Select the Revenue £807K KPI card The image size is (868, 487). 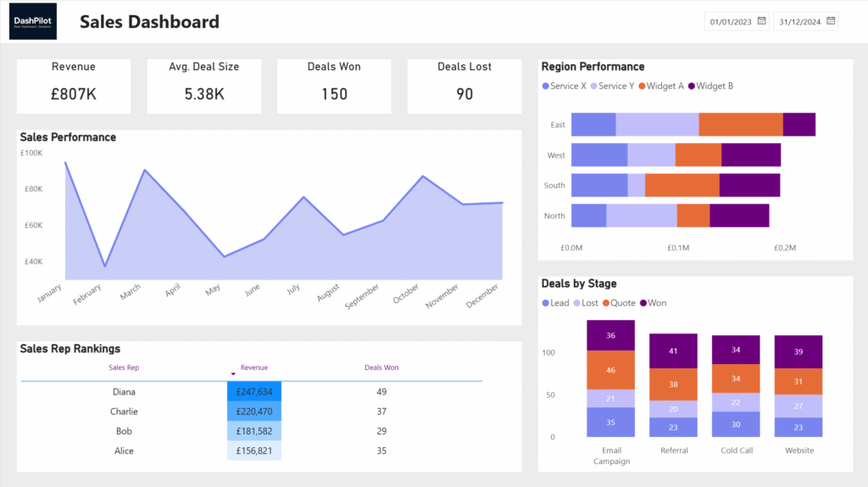(x=74, y=86)
